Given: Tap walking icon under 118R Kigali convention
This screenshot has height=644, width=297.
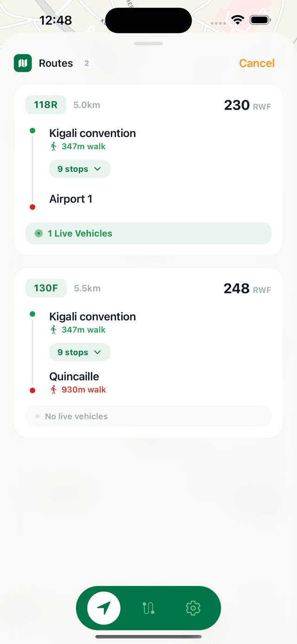Looking at the screenshot, I should point(54,147).
